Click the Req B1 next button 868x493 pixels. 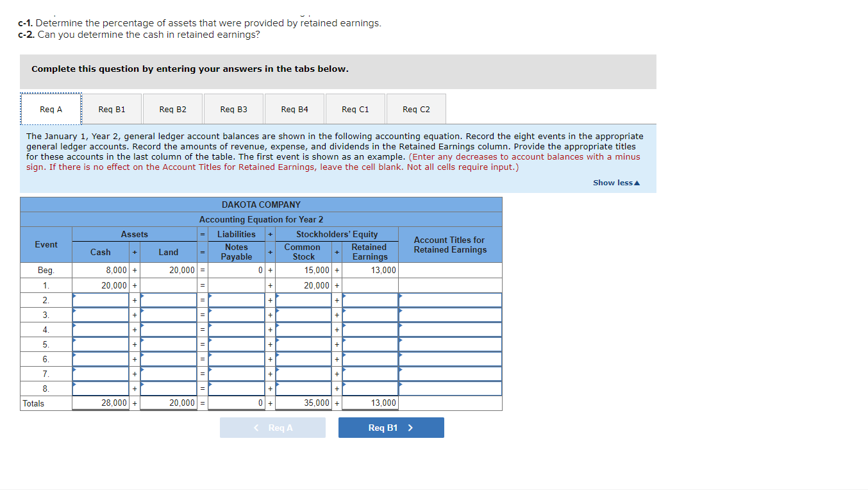[391, 428]
